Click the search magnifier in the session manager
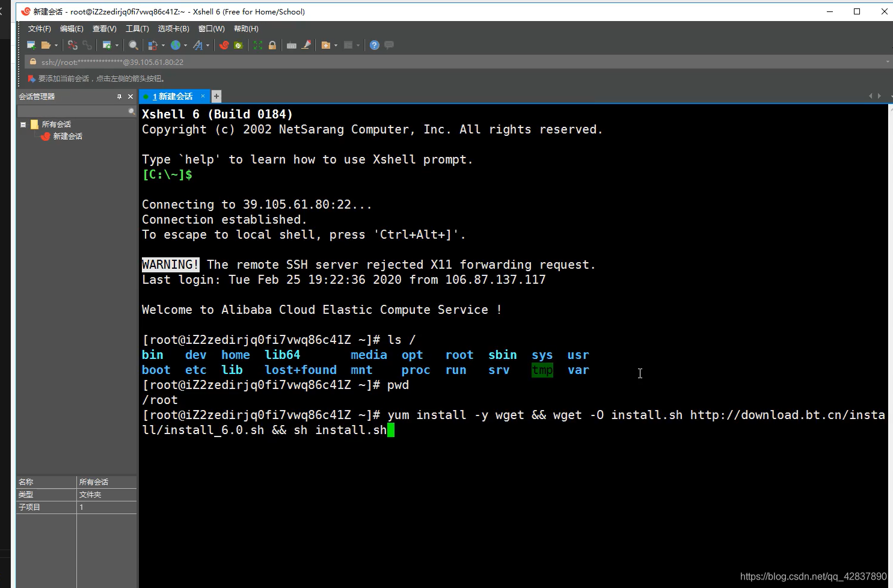Image resolution: width=893 pixels, height=588 pixels. (132, 111)
